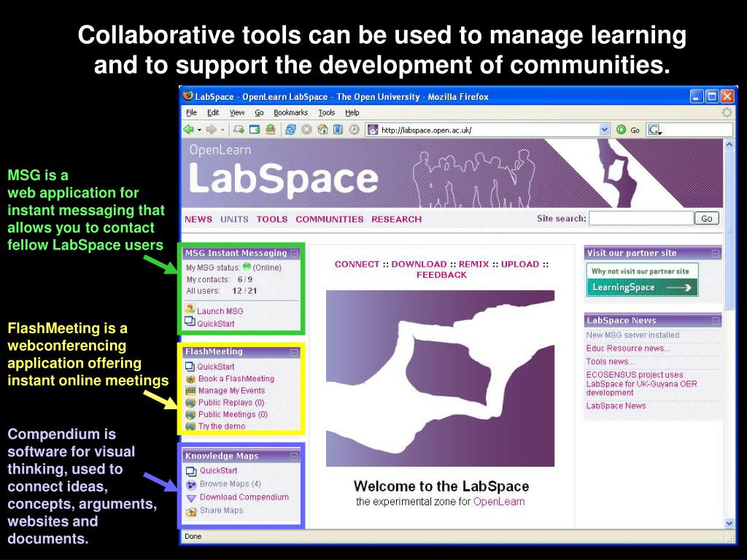
Task: Open the Google search engine selector
Action: tap(655, 130)
